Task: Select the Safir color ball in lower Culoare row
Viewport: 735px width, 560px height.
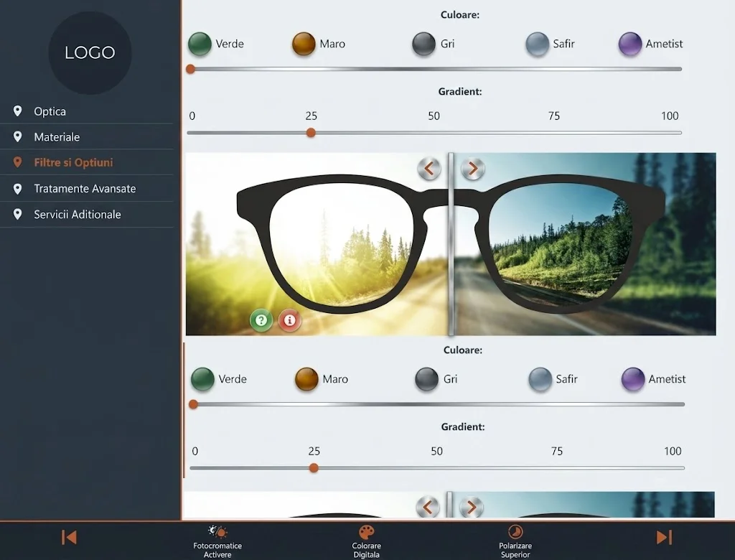Action: [540, 379]
